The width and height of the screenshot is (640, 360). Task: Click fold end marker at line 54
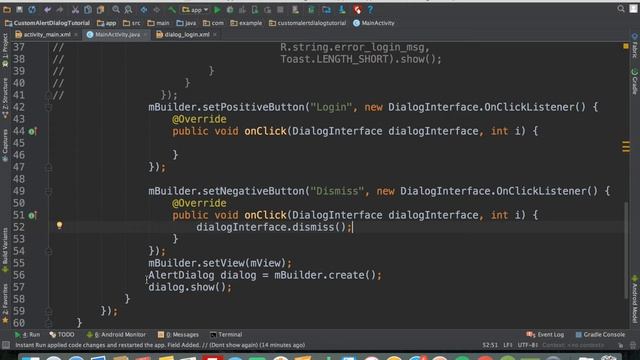pos(49,251)
